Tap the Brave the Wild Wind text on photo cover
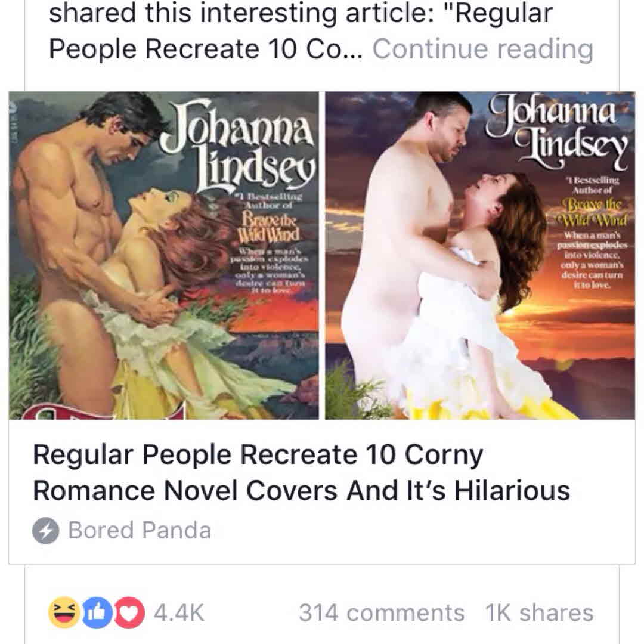644x644 pixels. [x=595, y=210]
